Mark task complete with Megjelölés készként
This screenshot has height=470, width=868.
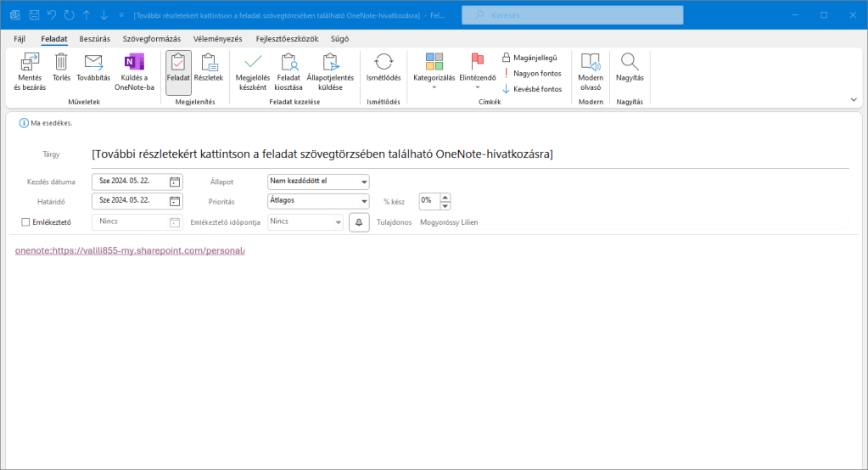click(x=251, y=71)
